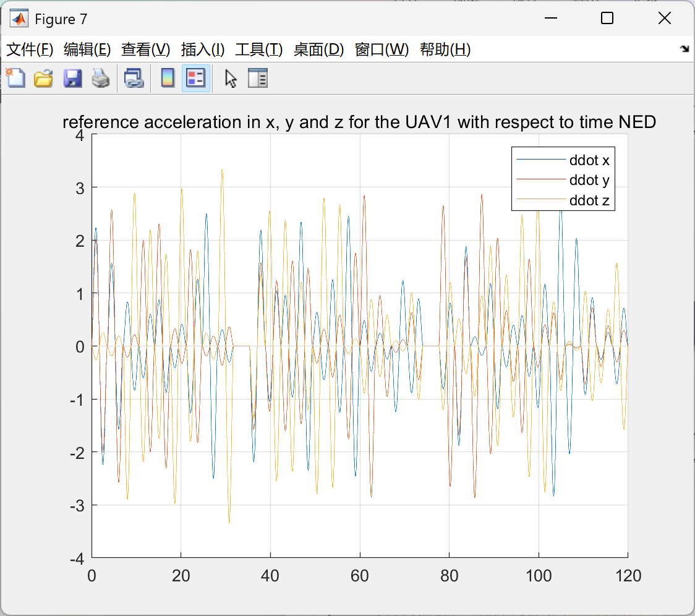Click x-axis tick label 60

359,576
